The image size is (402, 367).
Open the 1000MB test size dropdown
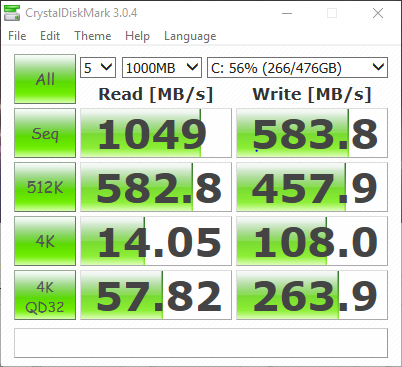pyautogui.click(x=162, y=68)
